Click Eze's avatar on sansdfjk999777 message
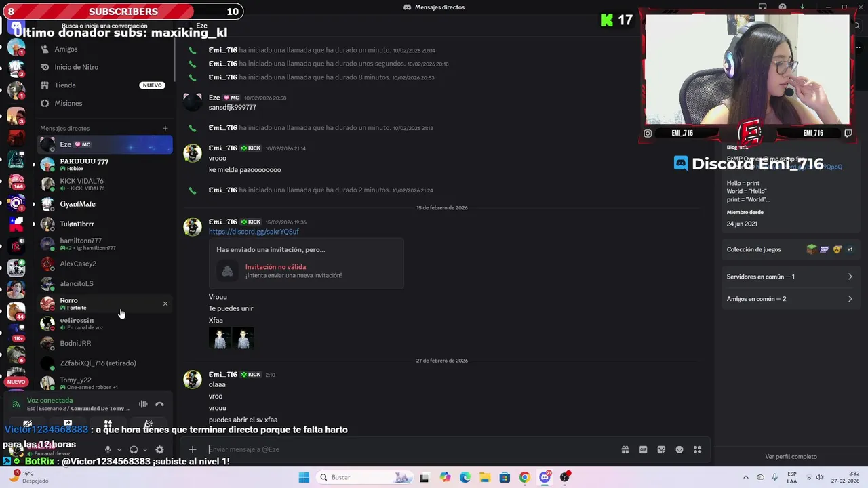Image resolution: width=868 pixels, height=488 pixels. (193, 102)
